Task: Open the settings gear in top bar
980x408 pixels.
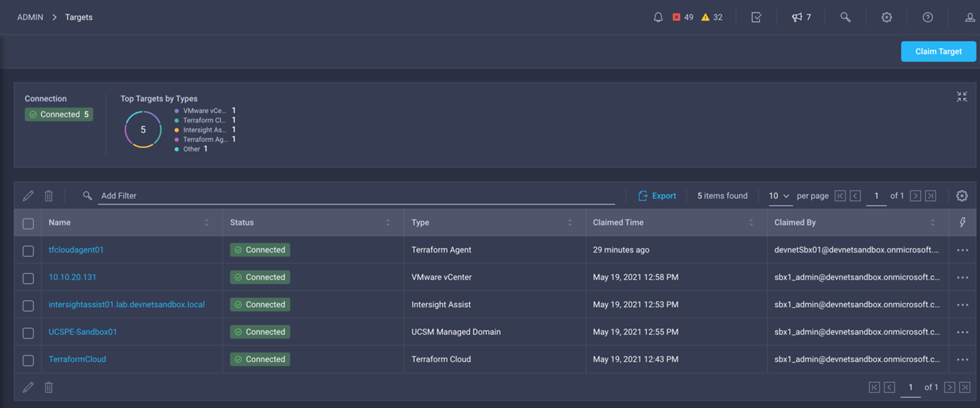Action: pyautogui.click(x=886, y=17)
